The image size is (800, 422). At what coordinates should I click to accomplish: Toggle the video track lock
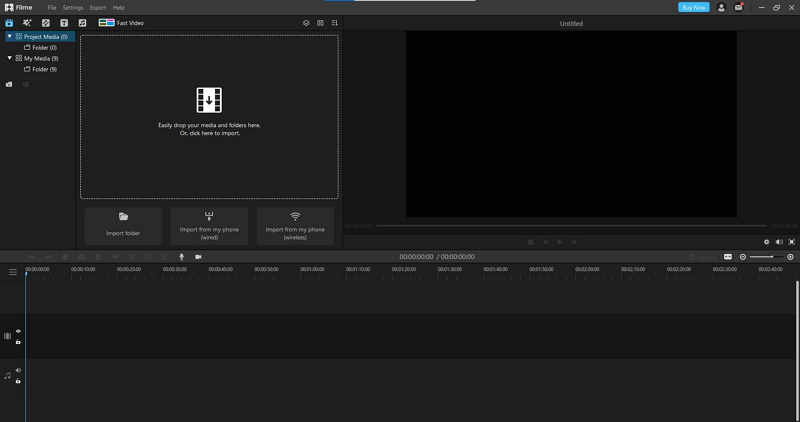pos(18,342)
